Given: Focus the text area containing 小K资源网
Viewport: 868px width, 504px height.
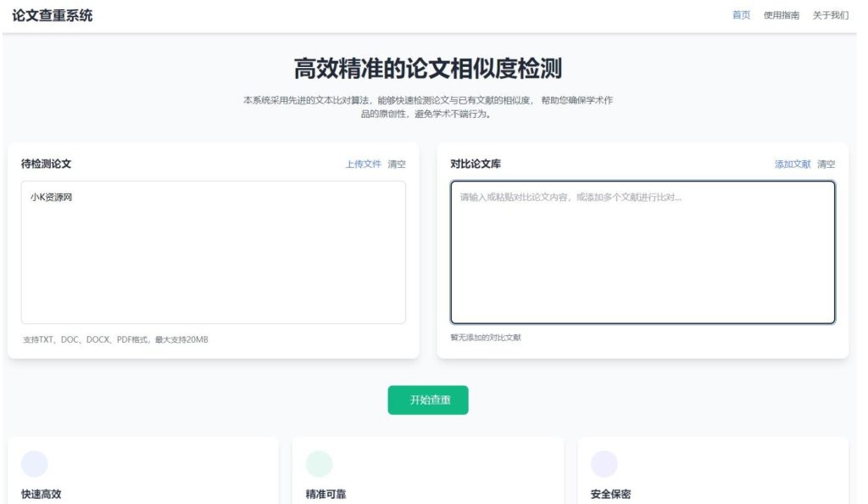Looking at the screenshot, I should 213,252.
